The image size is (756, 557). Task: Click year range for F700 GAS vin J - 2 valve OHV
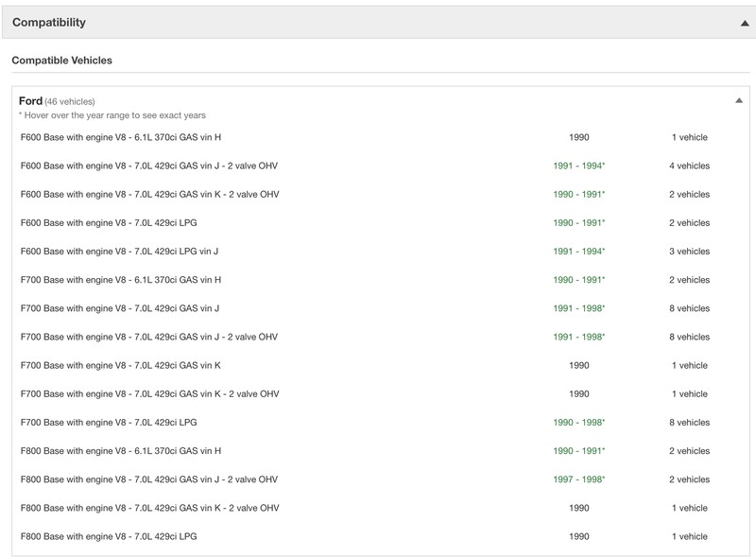click(579, 337)
